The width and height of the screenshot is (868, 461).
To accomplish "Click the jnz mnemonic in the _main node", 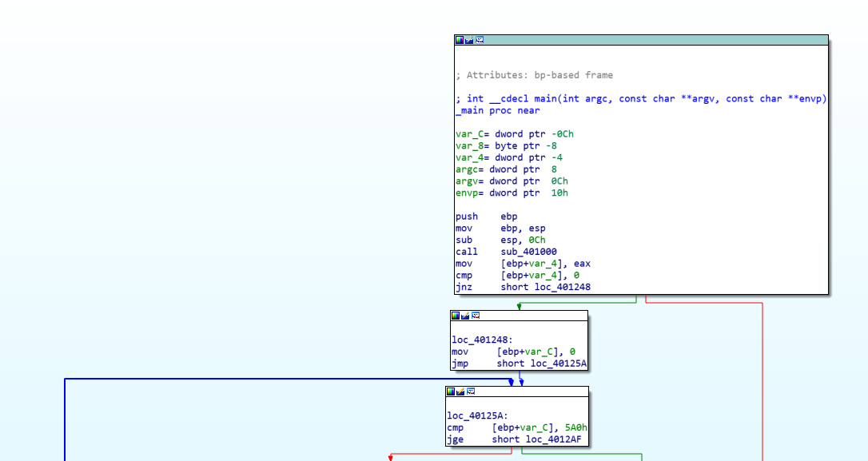I will [x=464, y=287].
